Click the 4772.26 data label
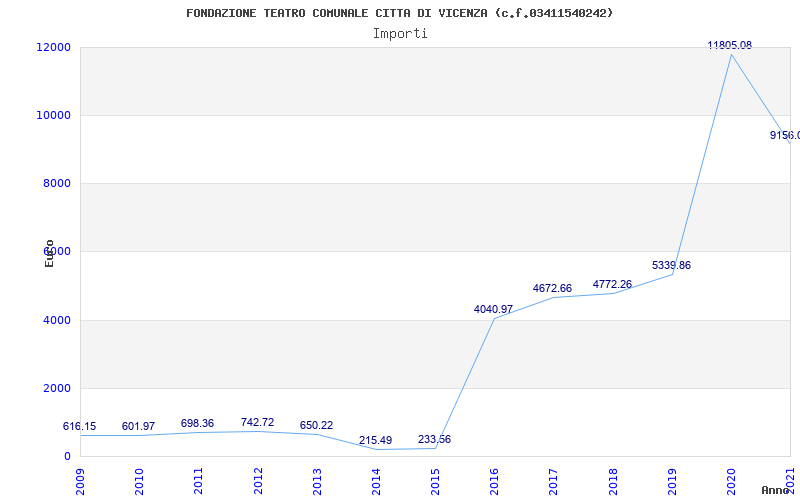 [612, 284]
